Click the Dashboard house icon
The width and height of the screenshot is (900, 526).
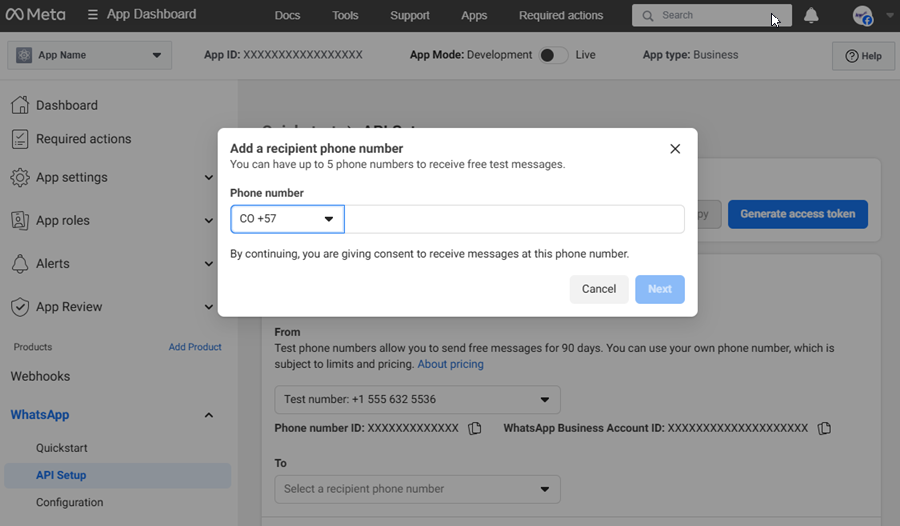(x=20, y=105)
